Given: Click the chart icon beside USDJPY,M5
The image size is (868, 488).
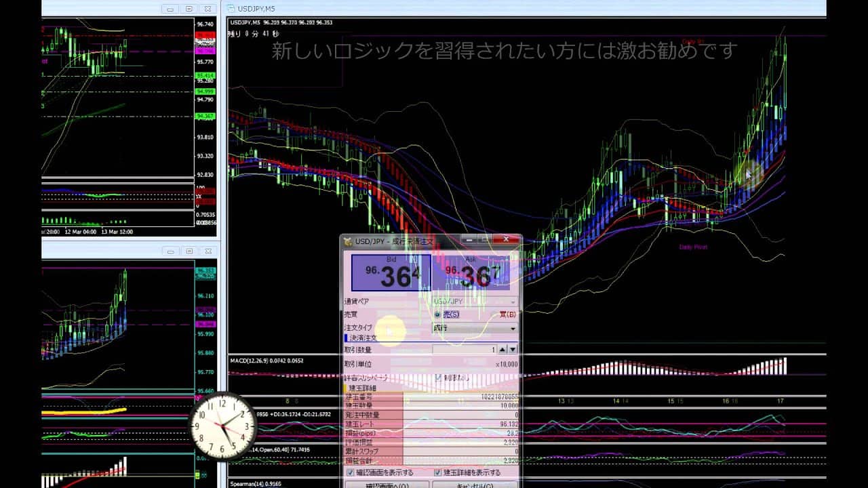Looking at the screenshot, I should tap(231, 9).
